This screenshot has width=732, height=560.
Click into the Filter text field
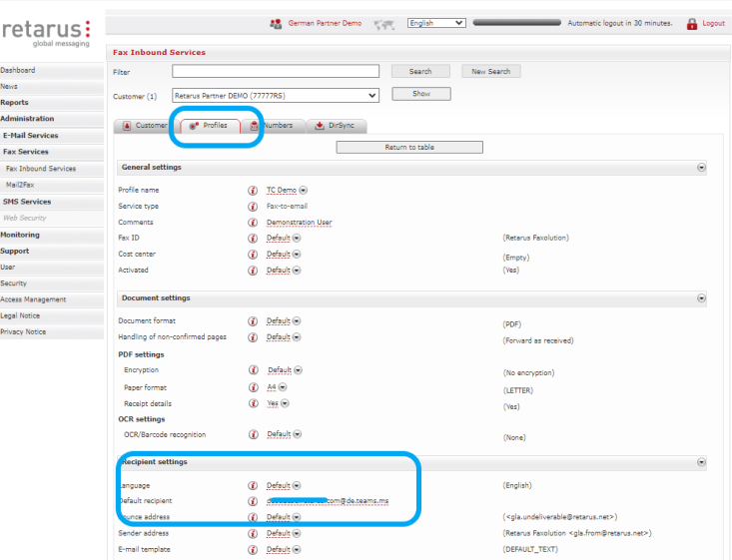[276, 72]
